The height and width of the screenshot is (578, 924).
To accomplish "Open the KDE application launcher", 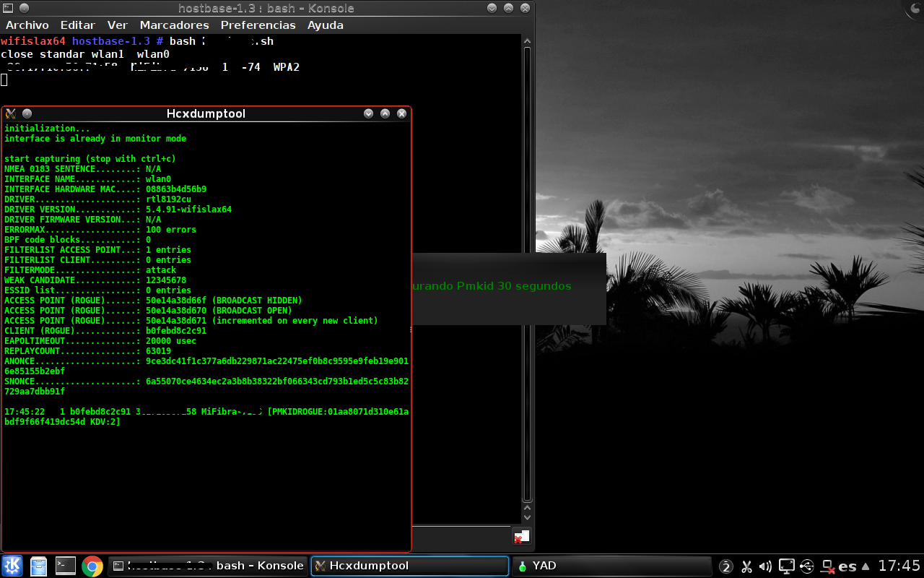I will click(x=12, y=566).
